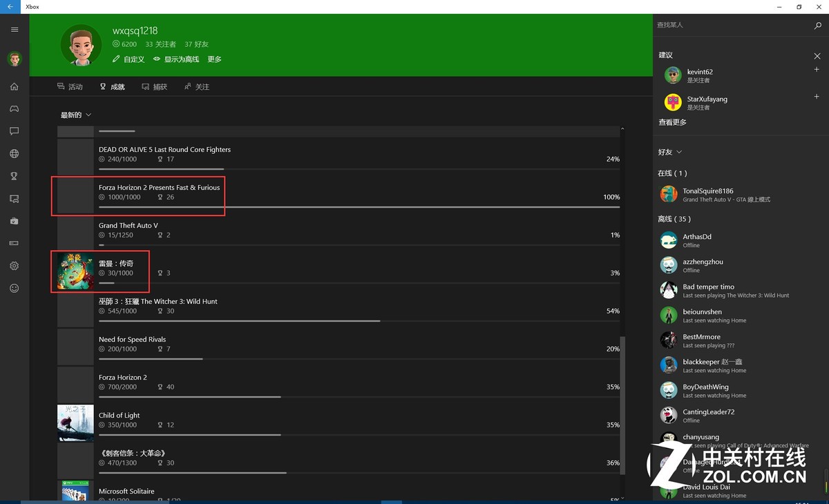
Task: Open azzhengzhou's avatar in friends list
Action: pos(669,265)
